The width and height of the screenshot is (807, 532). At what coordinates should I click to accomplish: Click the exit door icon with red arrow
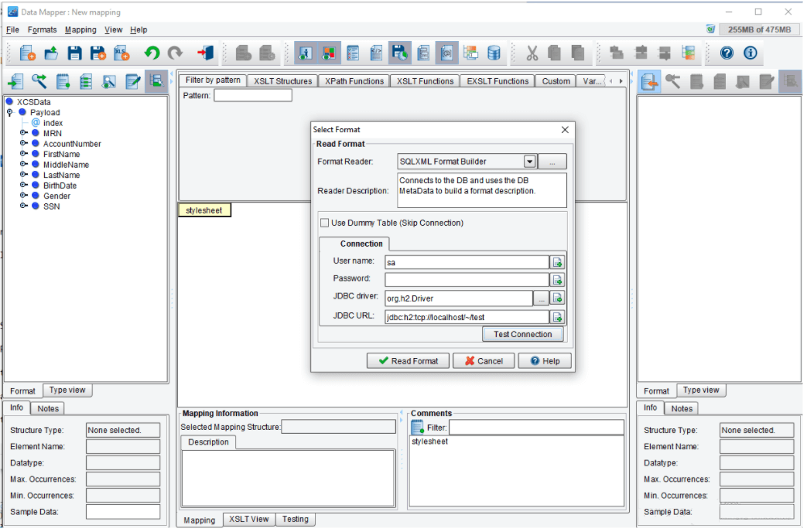tap(205, 53)
